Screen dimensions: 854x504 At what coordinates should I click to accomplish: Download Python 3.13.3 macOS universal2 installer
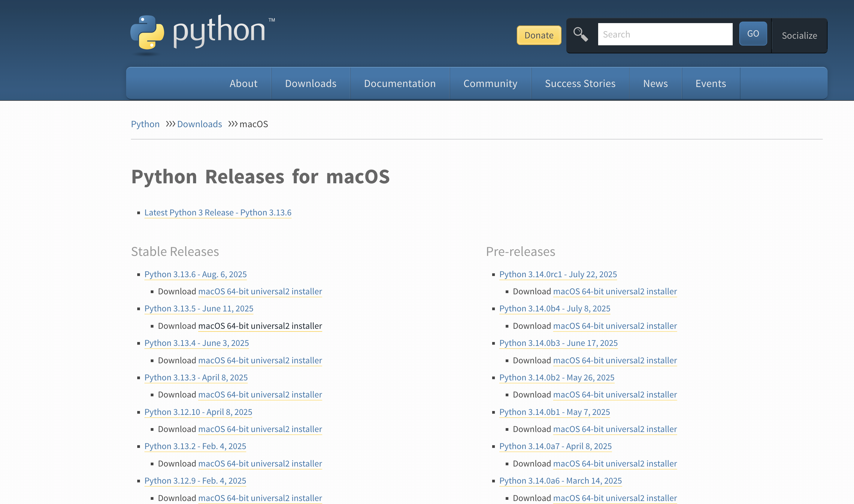tap(260, 394)
